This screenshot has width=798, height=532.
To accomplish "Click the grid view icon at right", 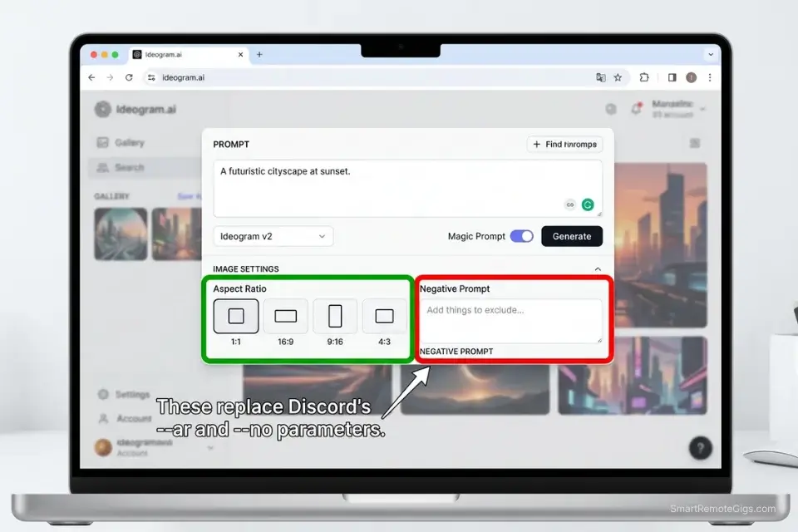I will [x=695, y=144].
